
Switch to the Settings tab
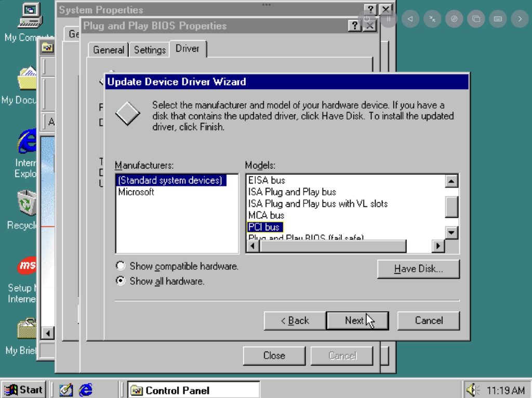150,50
